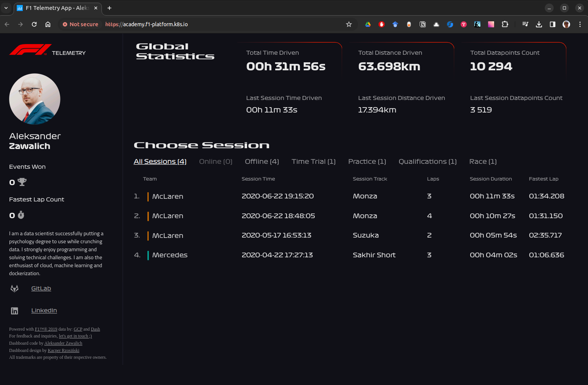Image resolution: width=588 pixels, height=385 pixels.
Task: Click the GitLab fox icon
Action: click(14, 288)
